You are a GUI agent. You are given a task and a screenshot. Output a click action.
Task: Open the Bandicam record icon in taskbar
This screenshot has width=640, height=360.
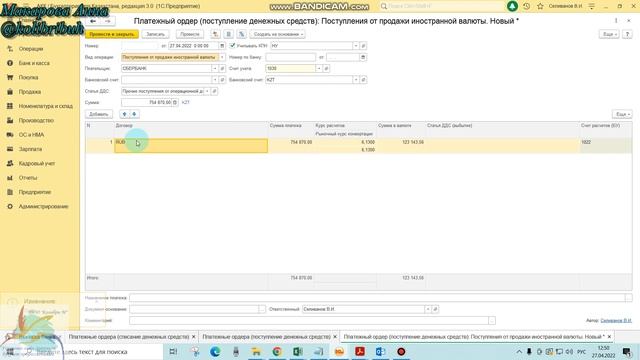pos(401,351)
